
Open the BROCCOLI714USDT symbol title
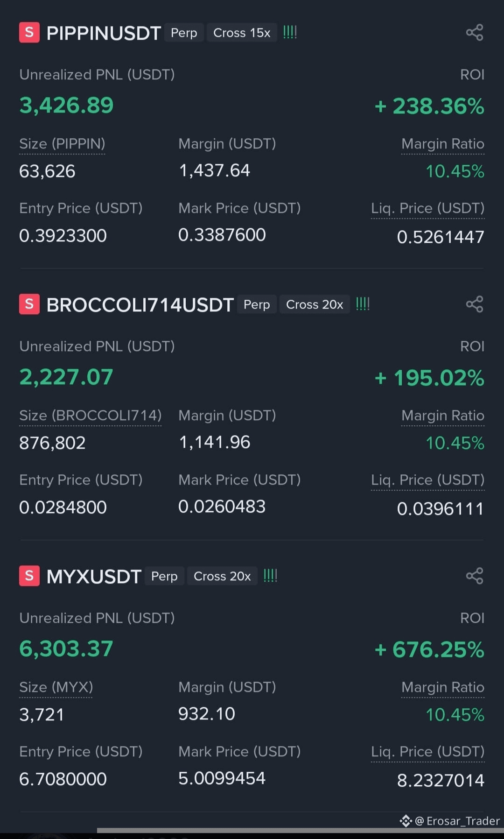[140, 305]
